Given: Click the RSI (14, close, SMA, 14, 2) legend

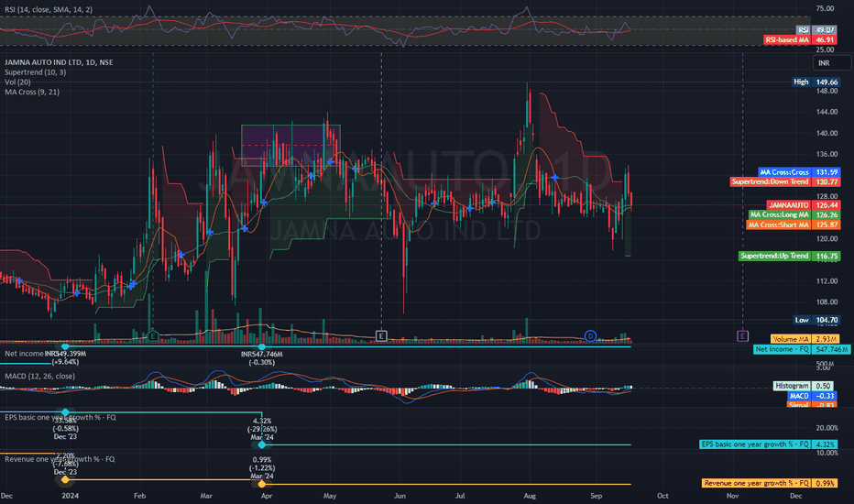Looking at the screenshot, I should point(49,10).
